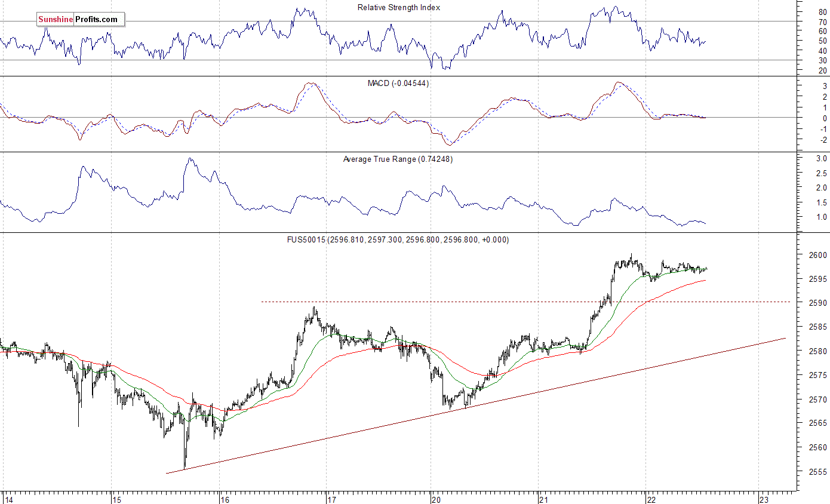The height and width of the screenshot is (504, 830).
Task: Select date label 16 on time axis
Action: [225, 499]
